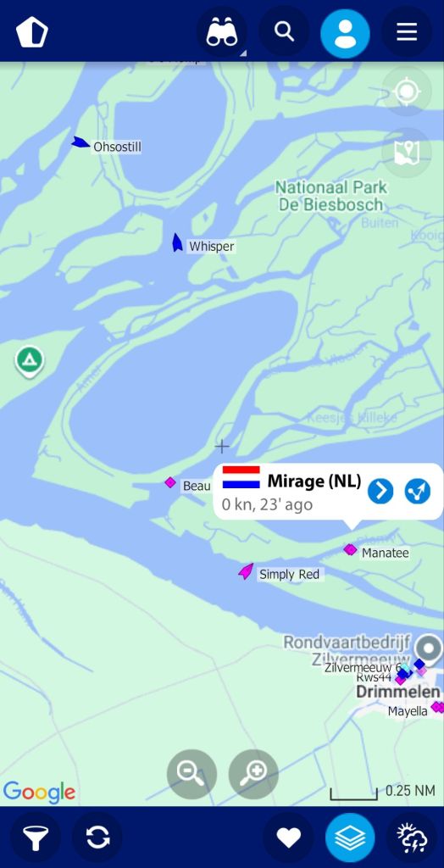
Task: Select the Whisper vessel marker
Action: click(x=177, y=242)
